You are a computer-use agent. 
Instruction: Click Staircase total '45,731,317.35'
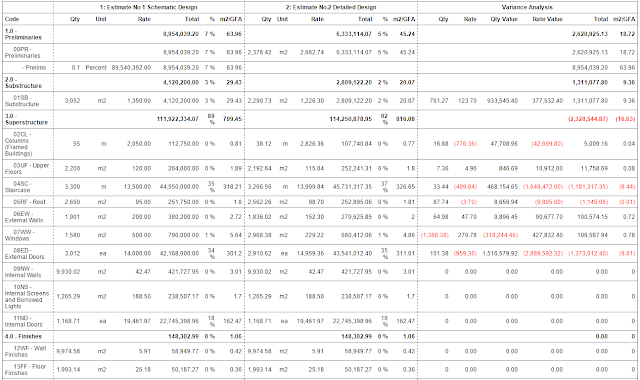352,187
